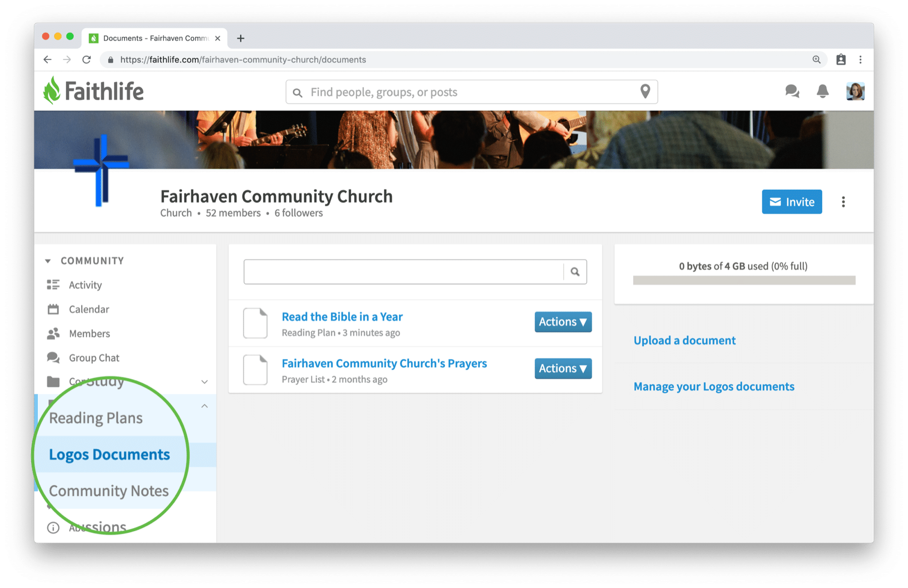Image resolution: width=908 pixels, height=588 pixels.
Task: Close the Documents browser tab
Action: [x=217, y=38]
